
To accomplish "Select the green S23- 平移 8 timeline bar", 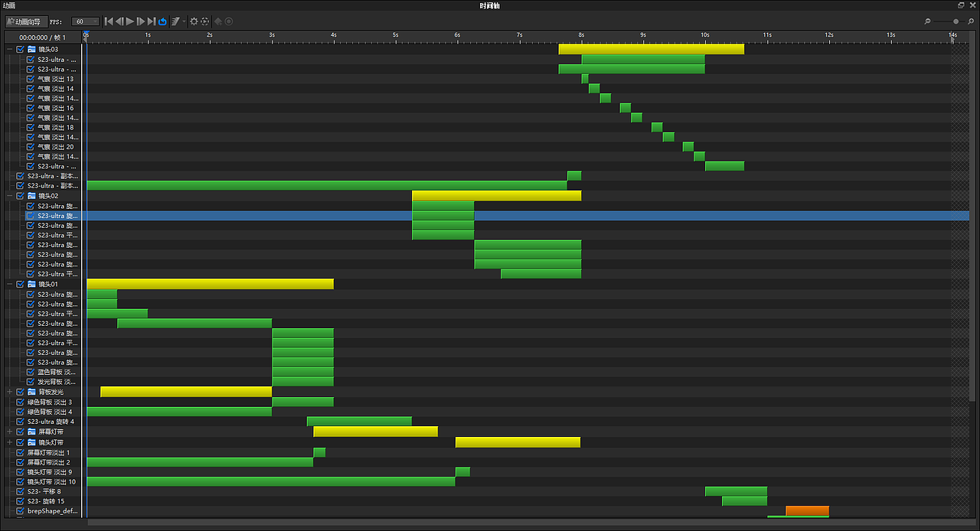I will (736, 491).
